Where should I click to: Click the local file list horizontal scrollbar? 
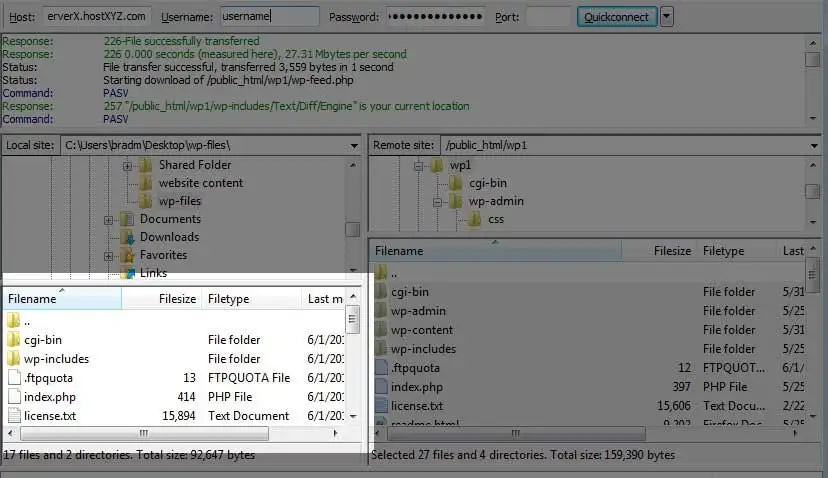144,434
